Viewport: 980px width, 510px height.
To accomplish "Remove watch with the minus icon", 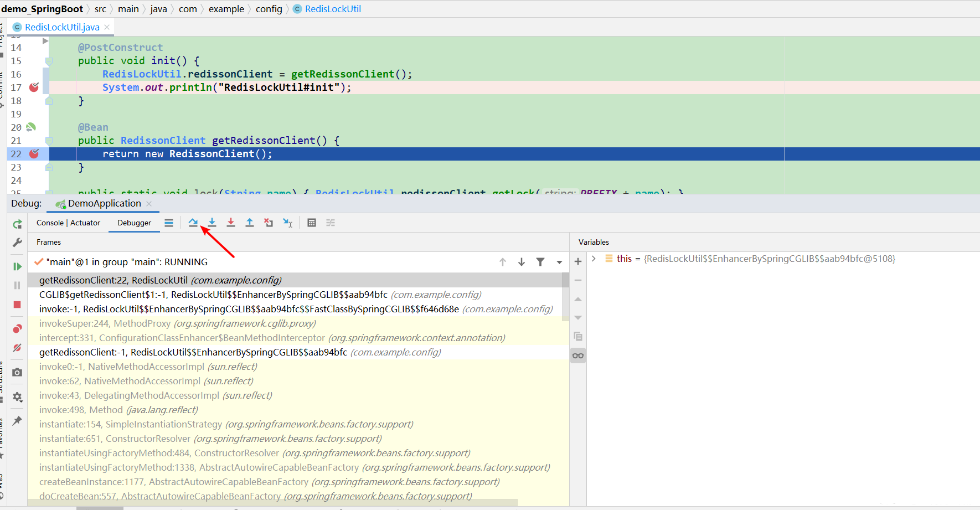I will click(578, 280).
